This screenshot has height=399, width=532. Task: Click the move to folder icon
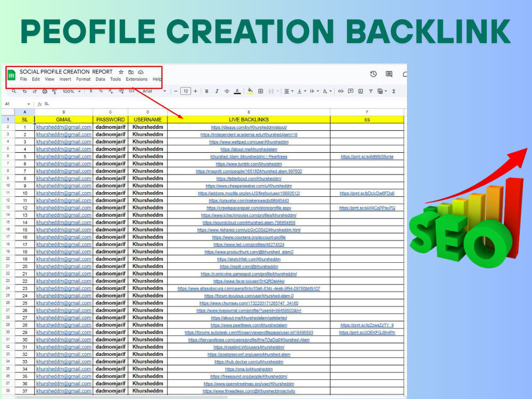pos(131,72)
